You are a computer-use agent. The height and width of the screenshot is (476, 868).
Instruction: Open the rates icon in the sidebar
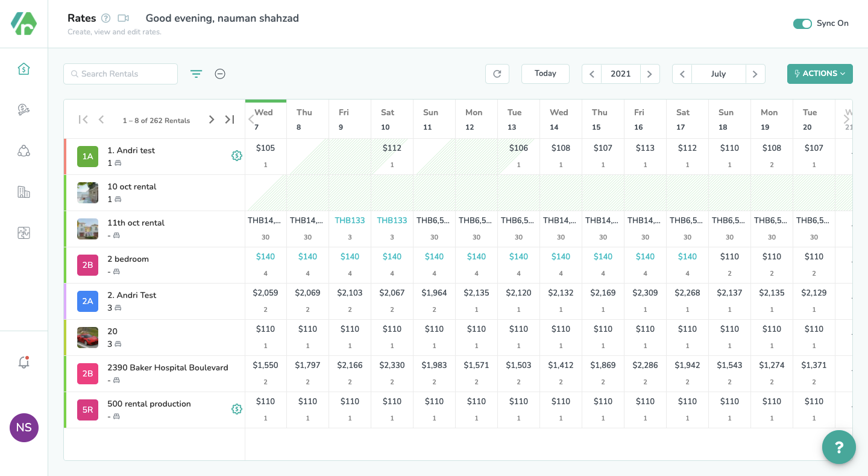tap(24, 69)
